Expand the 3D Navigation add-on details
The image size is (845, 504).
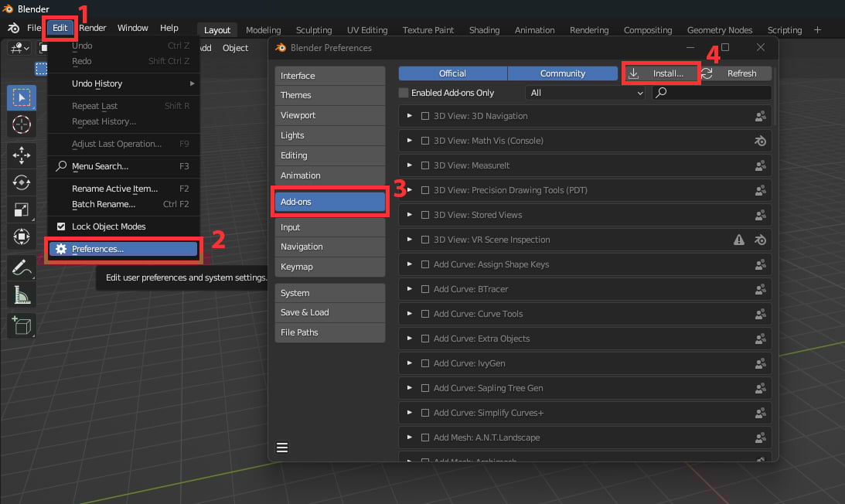point(410,116)
